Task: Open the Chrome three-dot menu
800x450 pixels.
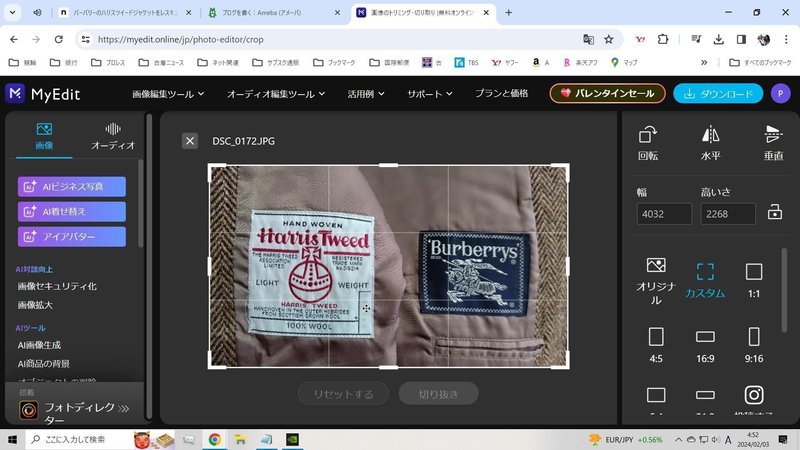Action: (x=786, y=39)
